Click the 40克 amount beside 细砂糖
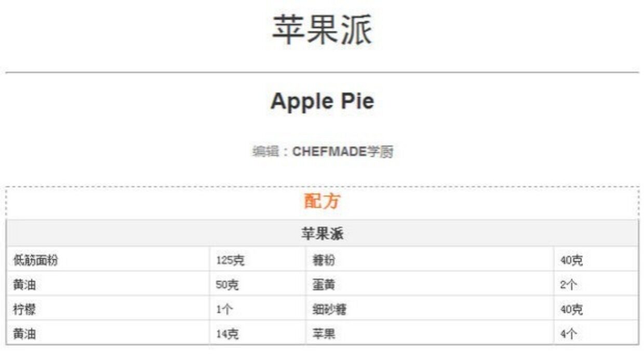This screenshot has height=363, width=644. tap(571, 309)
